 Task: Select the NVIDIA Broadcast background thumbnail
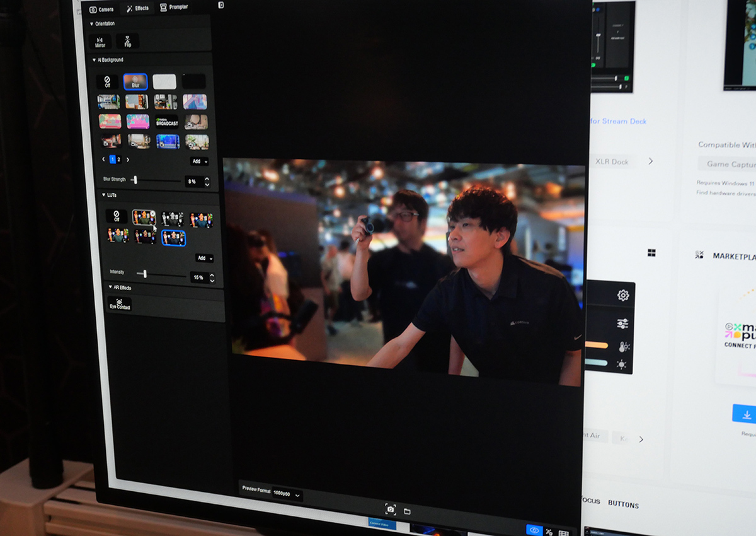click(x=167, y=122)
